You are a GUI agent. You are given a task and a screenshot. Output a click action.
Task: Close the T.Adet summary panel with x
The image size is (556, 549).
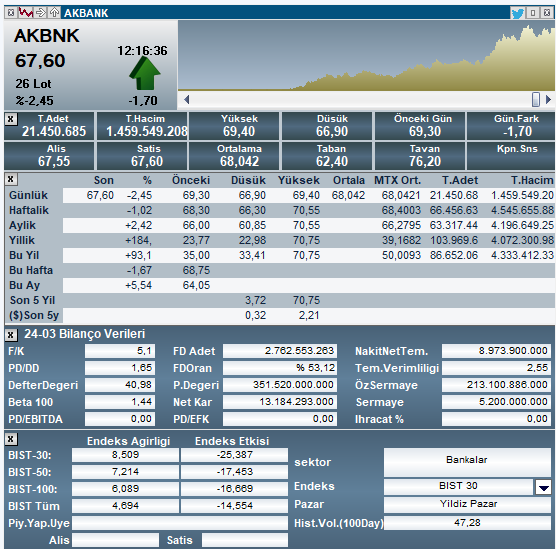[x=11, y=119]
